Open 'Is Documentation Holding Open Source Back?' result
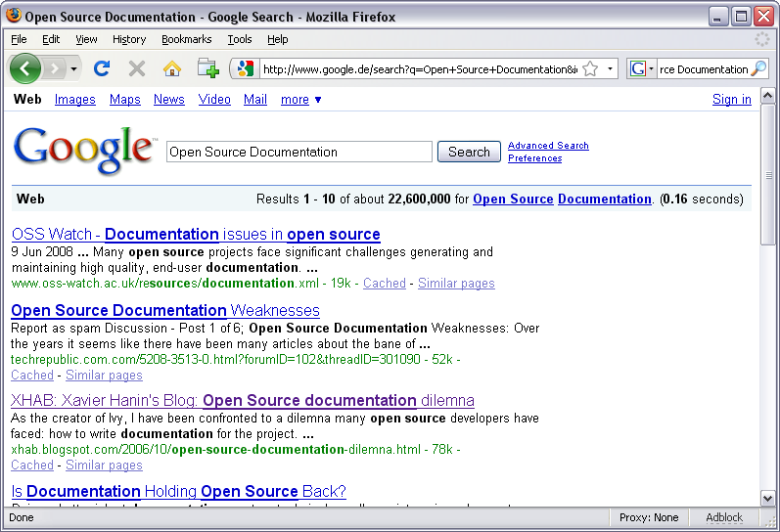 click(178, 491)
